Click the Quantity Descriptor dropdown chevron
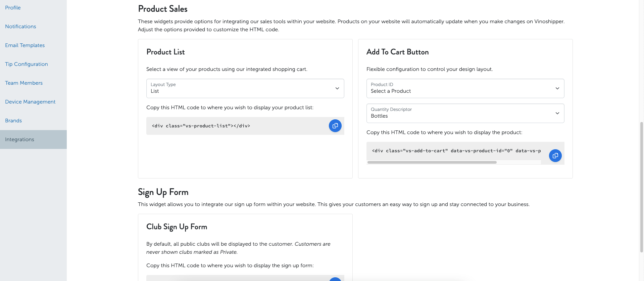This screenshot has height=281, width=644. [x=557, y=113]
